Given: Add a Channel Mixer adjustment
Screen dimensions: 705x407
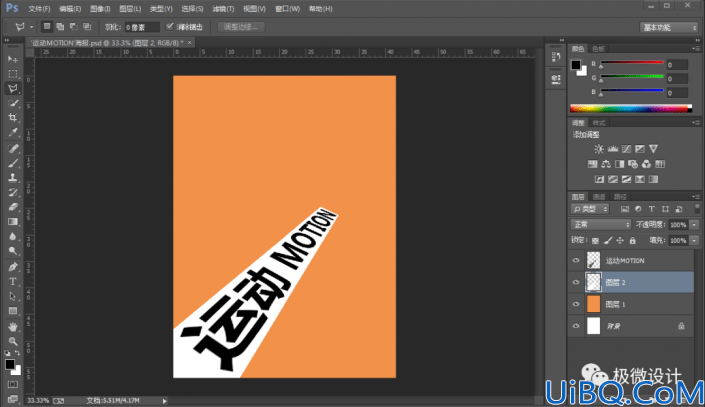Looking at the screenshot, I should pos(647,164).
